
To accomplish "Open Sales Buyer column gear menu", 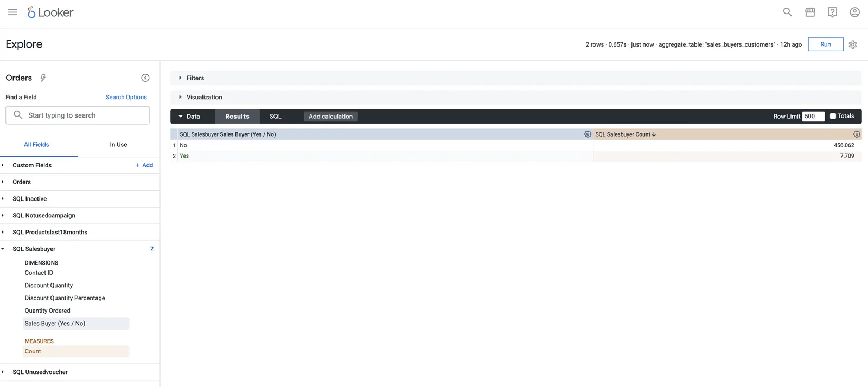I will click(588, 134).
